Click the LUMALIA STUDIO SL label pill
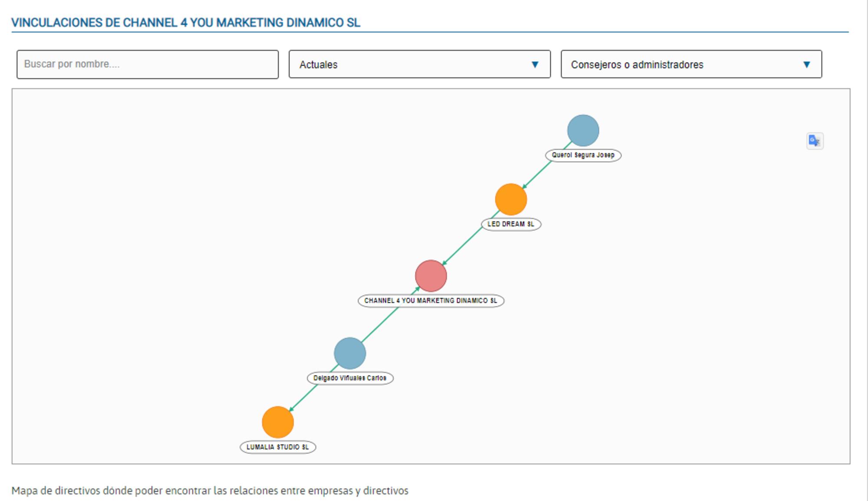The image size is (868, 501). [x=278, y=447]
